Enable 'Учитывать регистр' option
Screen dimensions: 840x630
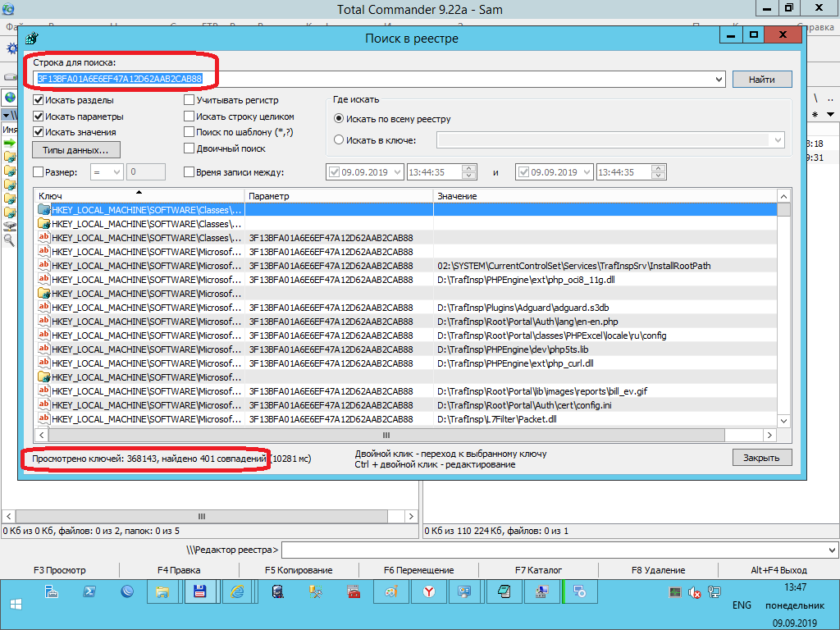189,100
